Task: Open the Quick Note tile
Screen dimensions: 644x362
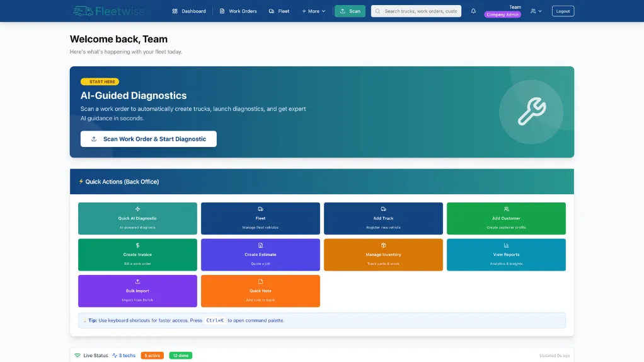Action: (260, 291)
